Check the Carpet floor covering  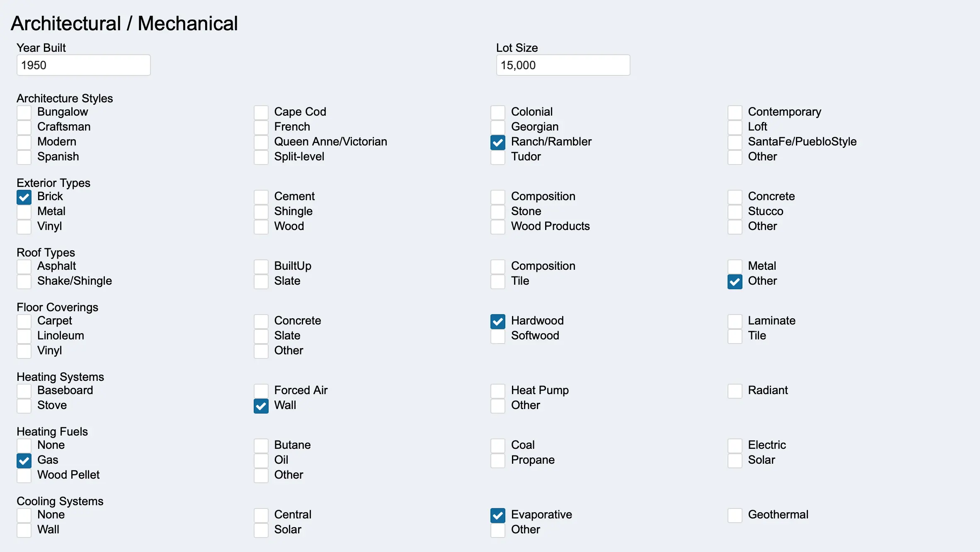24,321
